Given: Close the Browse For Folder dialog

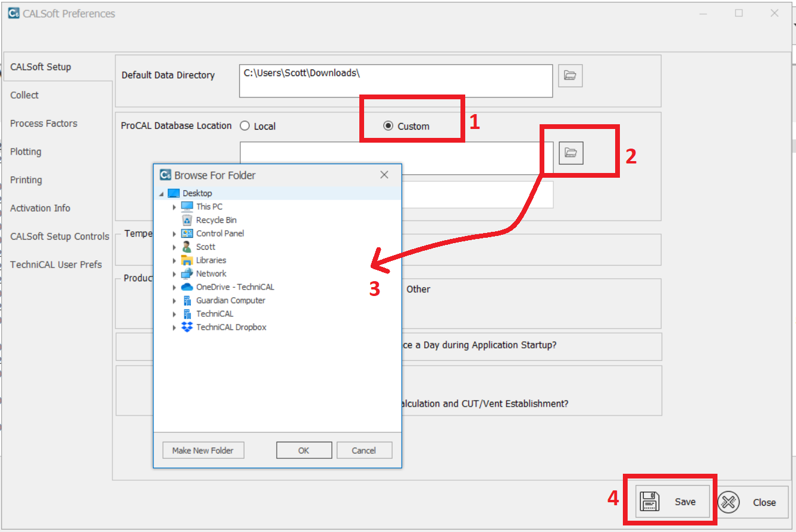Looking at the screenshot, I should click(x=384, y=175).
